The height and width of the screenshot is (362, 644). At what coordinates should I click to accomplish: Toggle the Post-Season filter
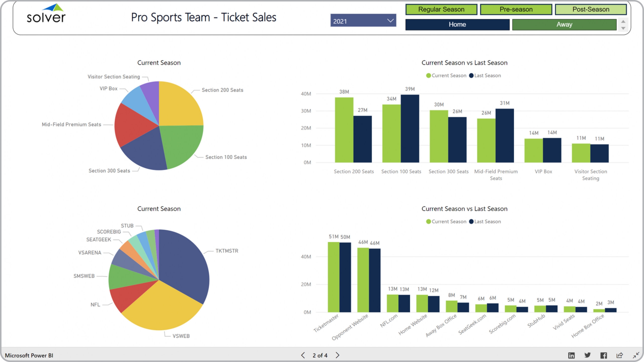pyautogui.click(x=590, y=9)
